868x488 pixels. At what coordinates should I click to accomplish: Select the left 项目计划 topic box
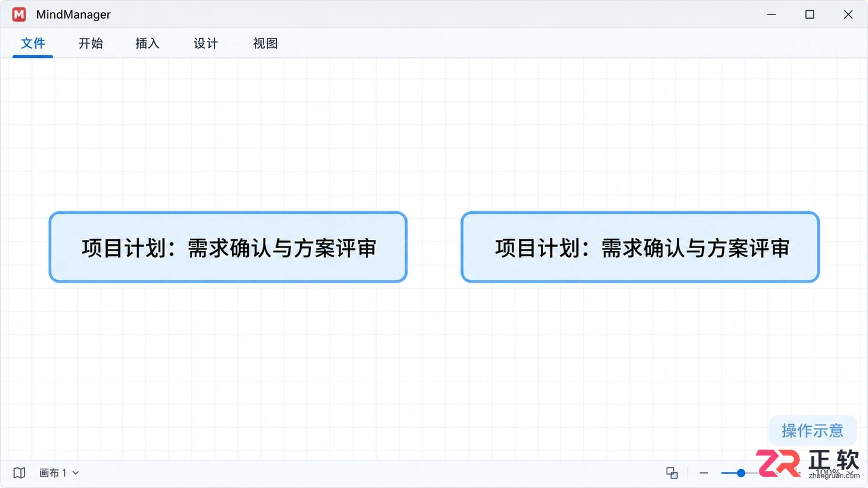228,247
